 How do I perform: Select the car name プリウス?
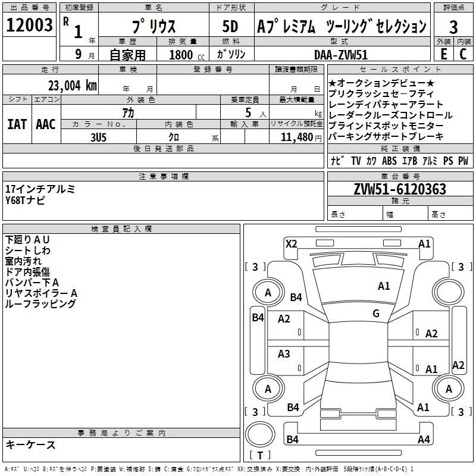[x=154, y=26]
